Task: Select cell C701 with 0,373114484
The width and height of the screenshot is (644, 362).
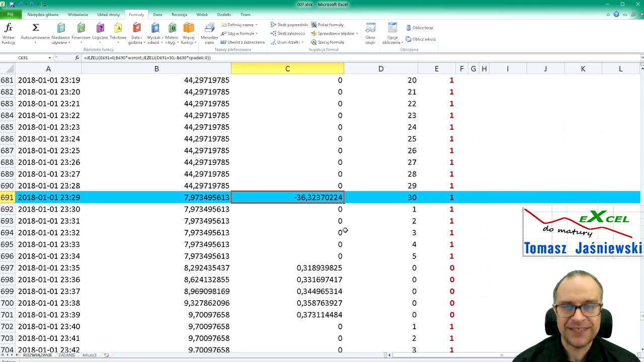Action: [287, 315]
